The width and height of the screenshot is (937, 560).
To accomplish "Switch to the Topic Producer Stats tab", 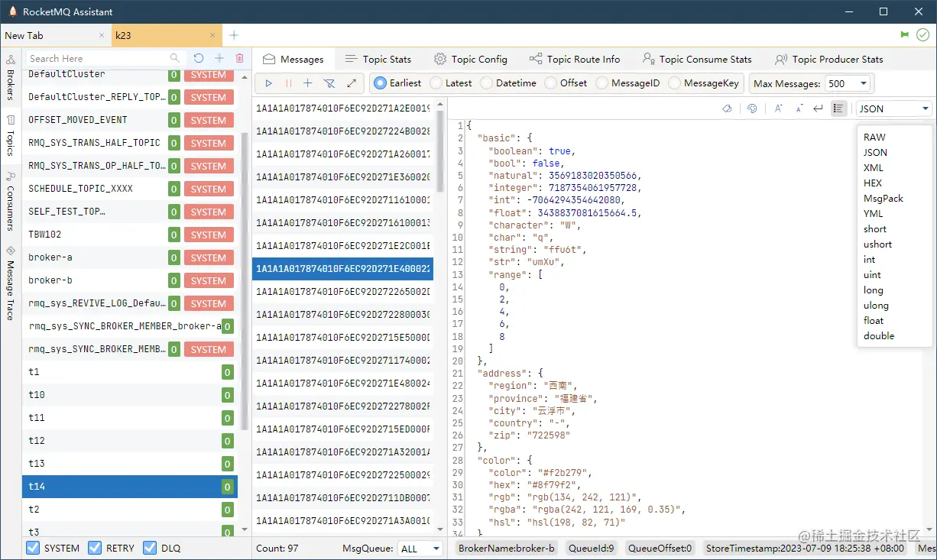I will click(x=829, y=59).
